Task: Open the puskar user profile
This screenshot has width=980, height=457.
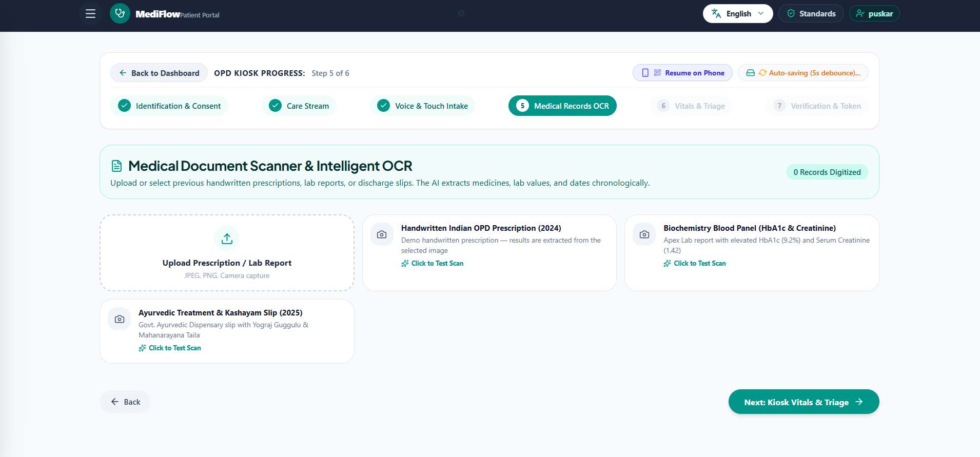Action: (x=874, y=14)
